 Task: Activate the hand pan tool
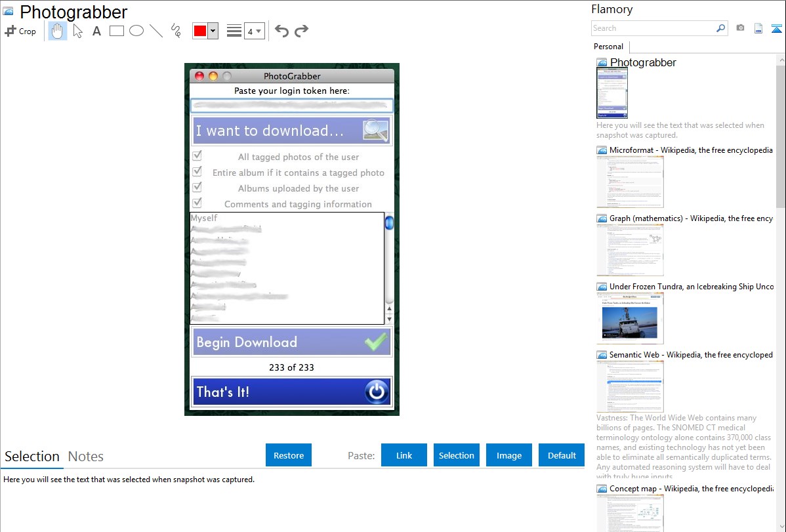pyautogui.click(x=58, y=31)
